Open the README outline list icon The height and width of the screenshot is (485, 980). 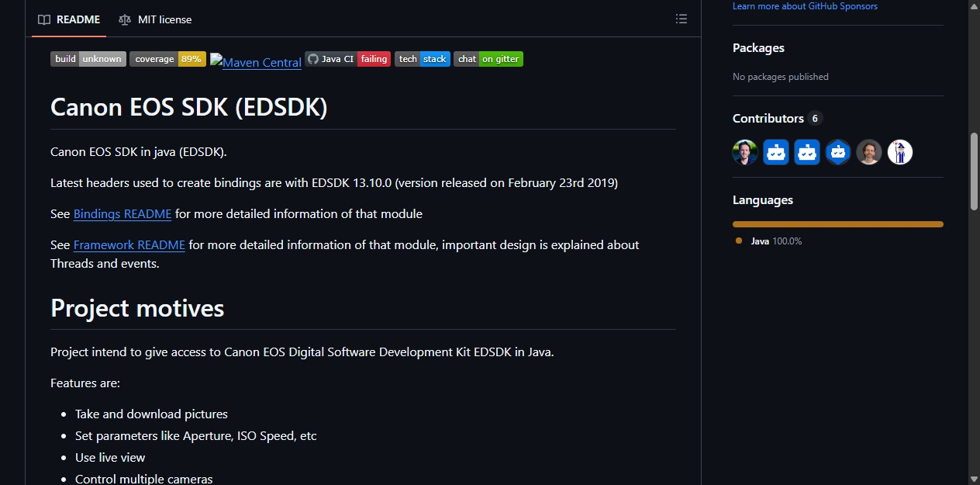tap(682, 19)
